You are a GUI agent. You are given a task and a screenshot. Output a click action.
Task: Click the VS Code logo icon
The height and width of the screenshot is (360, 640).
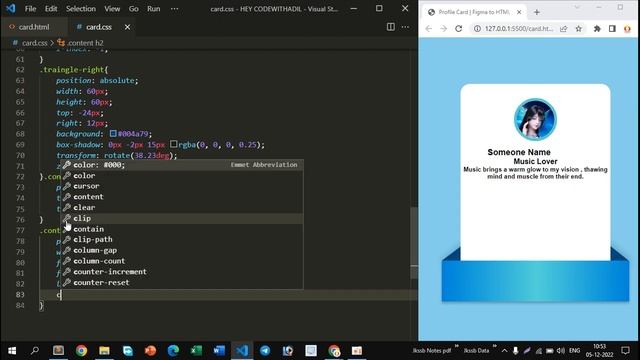coord(11,9)
